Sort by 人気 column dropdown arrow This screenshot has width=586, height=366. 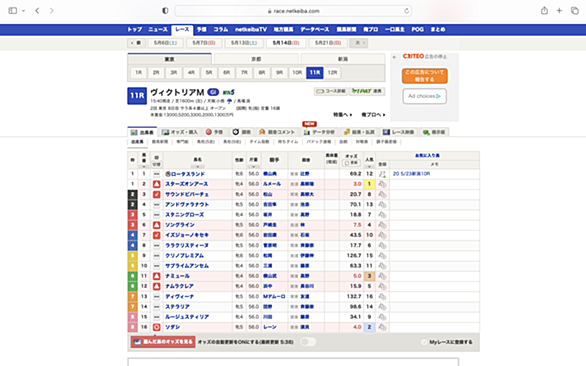[x=369, y=167]
